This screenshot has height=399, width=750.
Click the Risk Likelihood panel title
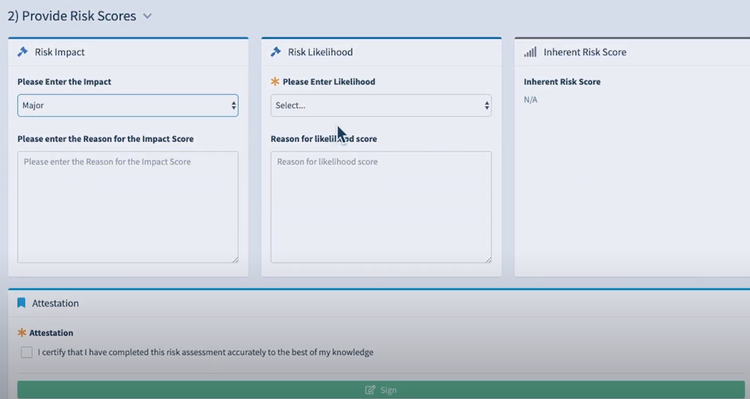click(320, 52)
